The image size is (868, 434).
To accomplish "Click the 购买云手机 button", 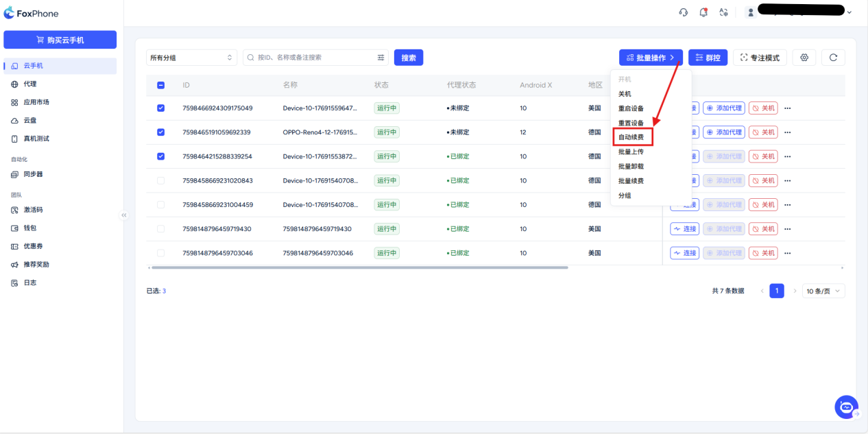I will (60, 40).
